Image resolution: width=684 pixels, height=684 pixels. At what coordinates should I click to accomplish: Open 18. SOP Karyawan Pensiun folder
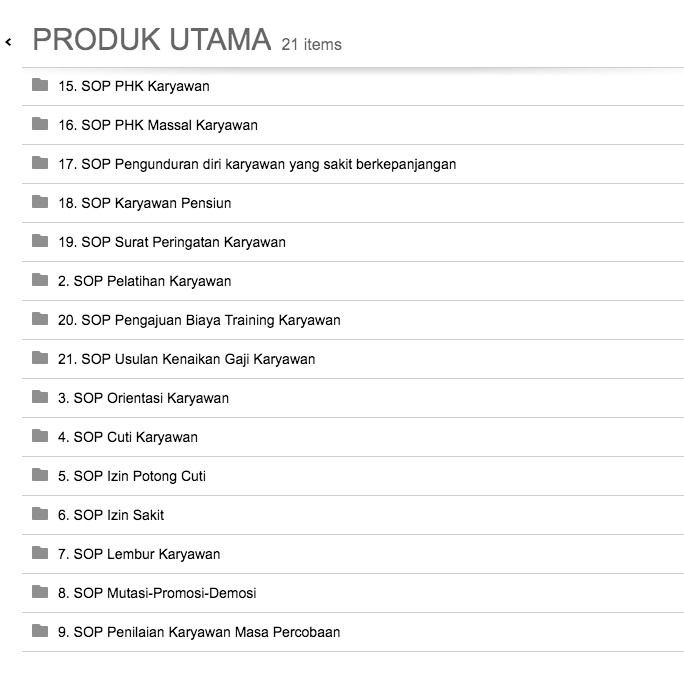pyautogui.click(x=144, y=203)
